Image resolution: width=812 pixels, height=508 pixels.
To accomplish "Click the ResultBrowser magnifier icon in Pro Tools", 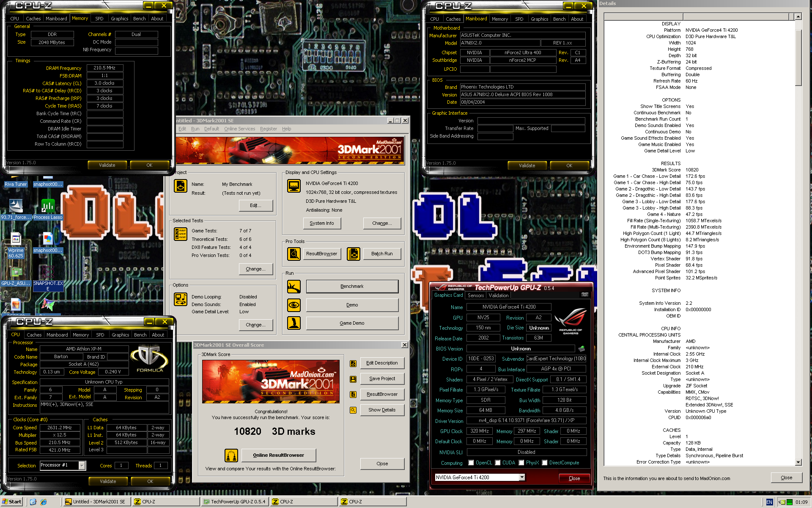I will point(294,254).
